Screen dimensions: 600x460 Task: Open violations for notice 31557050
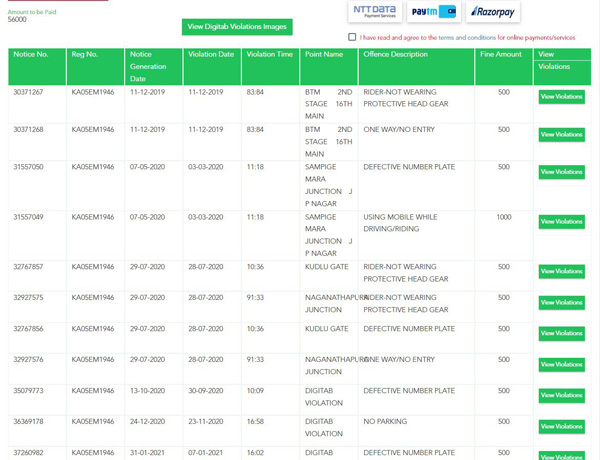(561, 172)
